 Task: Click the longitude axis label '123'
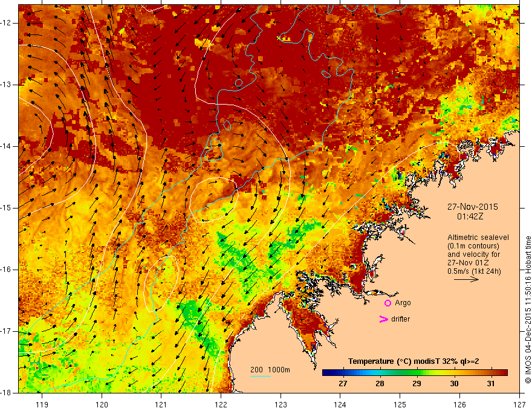[281, 404]
